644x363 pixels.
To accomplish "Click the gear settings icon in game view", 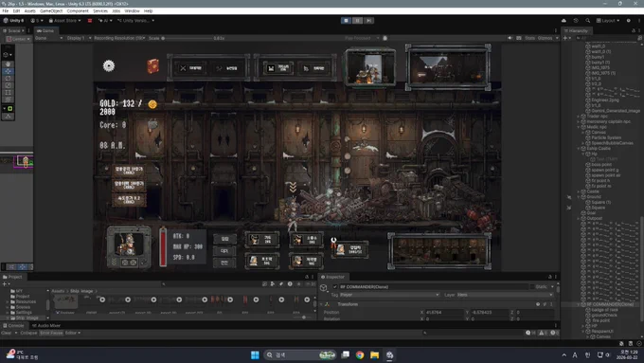I will coord(108,65).
